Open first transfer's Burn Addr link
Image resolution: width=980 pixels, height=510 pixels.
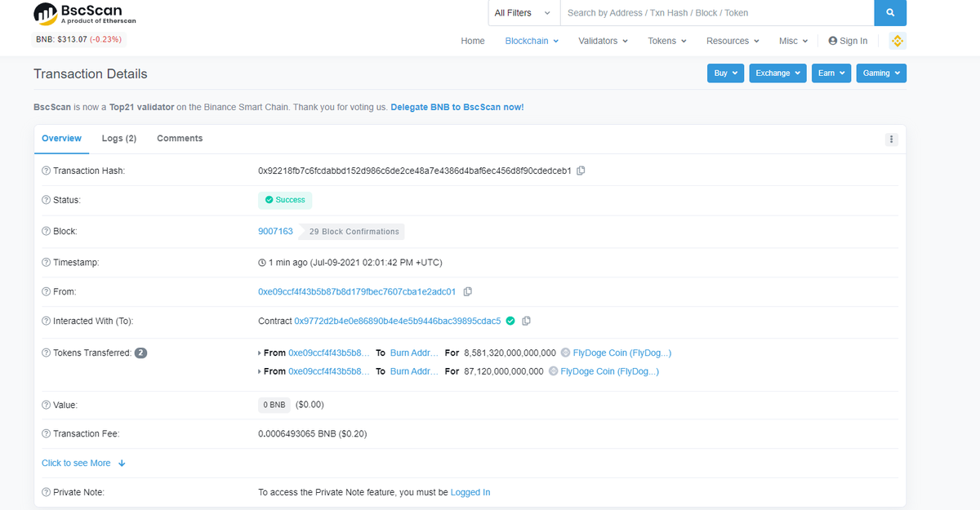[414, 353]
